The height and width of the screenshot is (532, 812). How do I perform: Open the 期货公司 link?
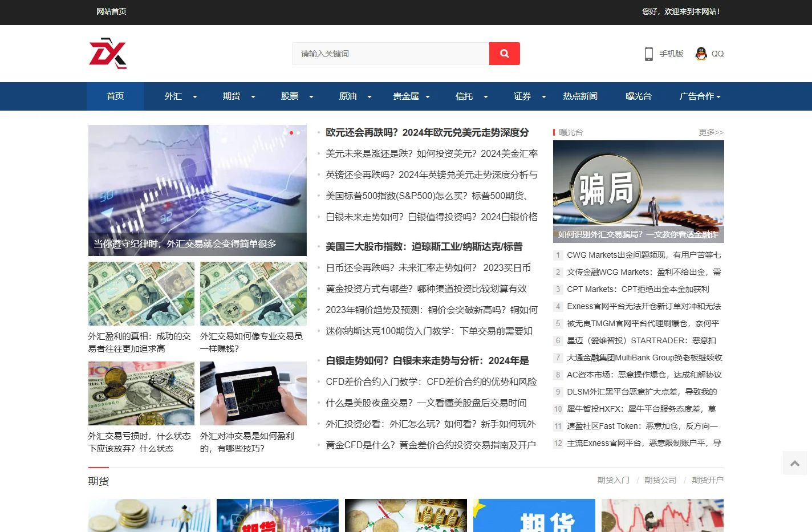661,480
